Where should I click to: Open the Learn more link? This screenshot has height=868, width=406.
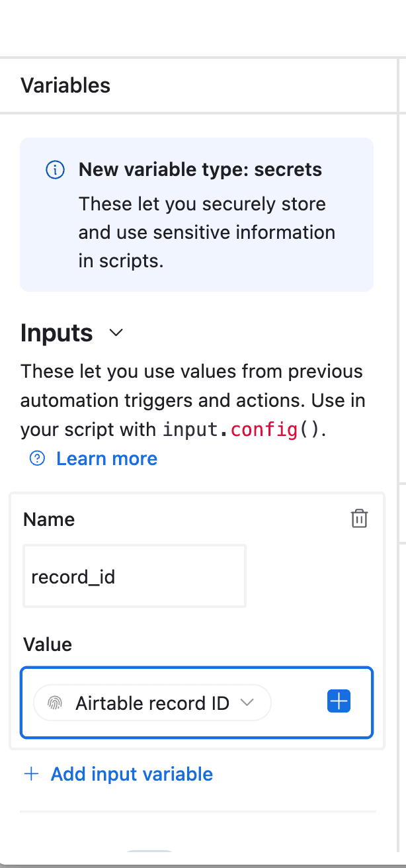coord(106,458)
